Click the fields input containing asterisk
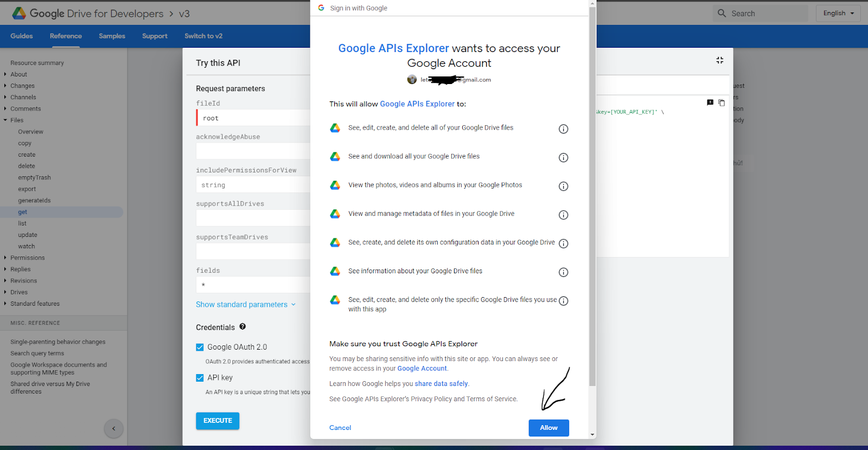Viewport: 868px width, 450px height. 253,285
